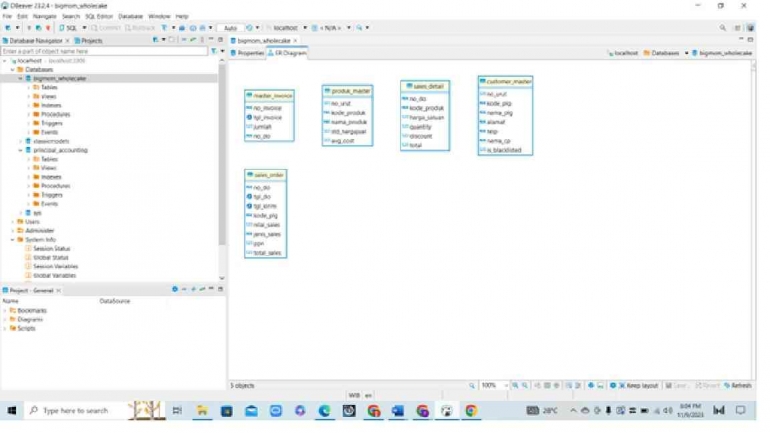770x433 pixels.
Task: Select Session Variables item
Action: (55, 267)
